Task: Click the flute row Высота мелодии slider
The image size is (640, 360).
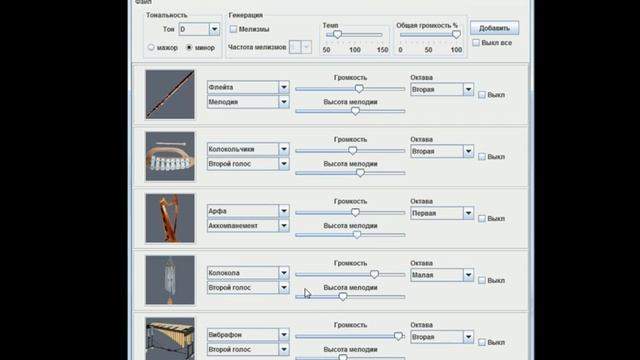Action: (x=350, y=111)
